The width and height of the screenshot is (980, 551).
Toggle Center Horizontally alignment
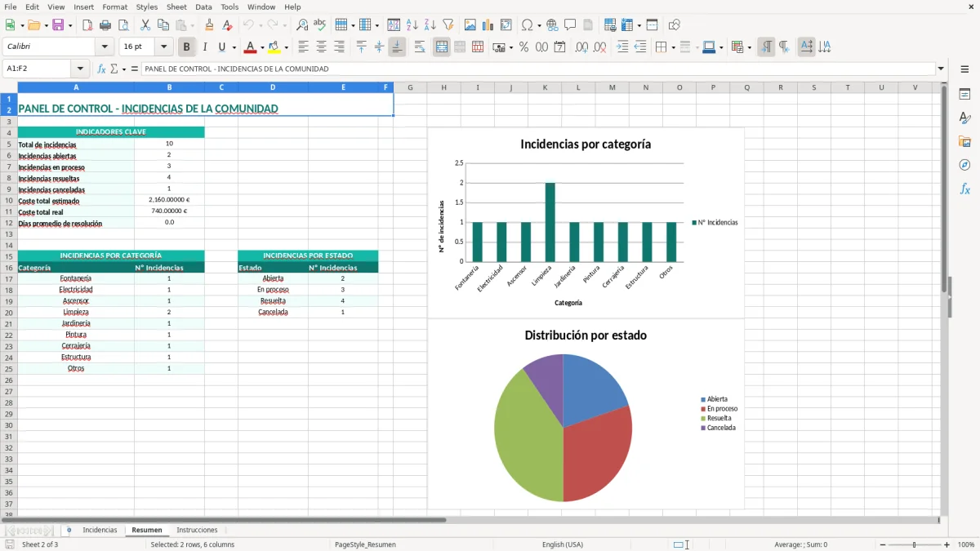pos(321,47)
